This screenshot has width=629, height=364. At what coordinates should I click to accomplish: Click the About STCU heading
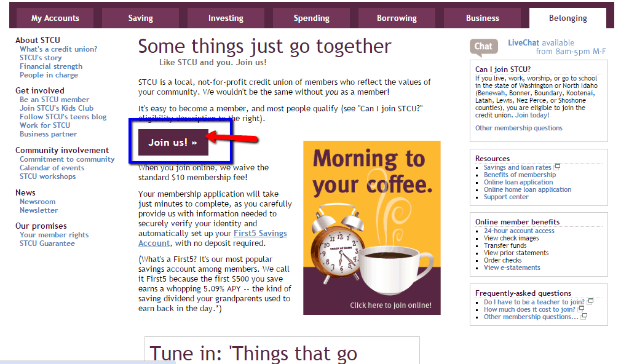pyautogui.click(x=38, y=40)
